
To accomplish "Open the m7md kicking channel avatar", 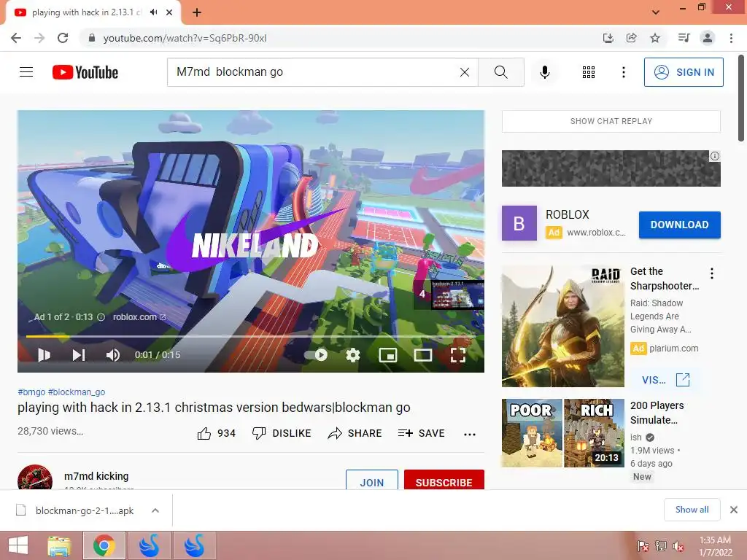I will click(35, 477).
